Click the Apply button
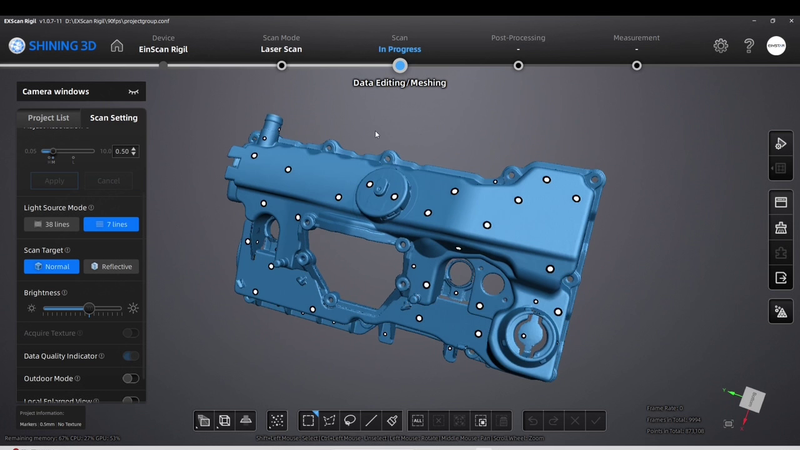 point(54,181)
